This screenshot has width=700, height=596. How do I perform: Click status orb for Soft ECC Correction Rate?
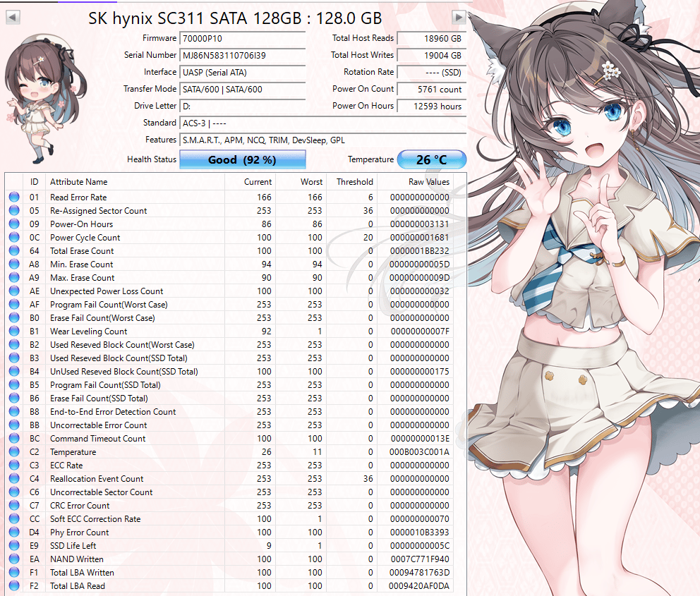tap(14, 518)
